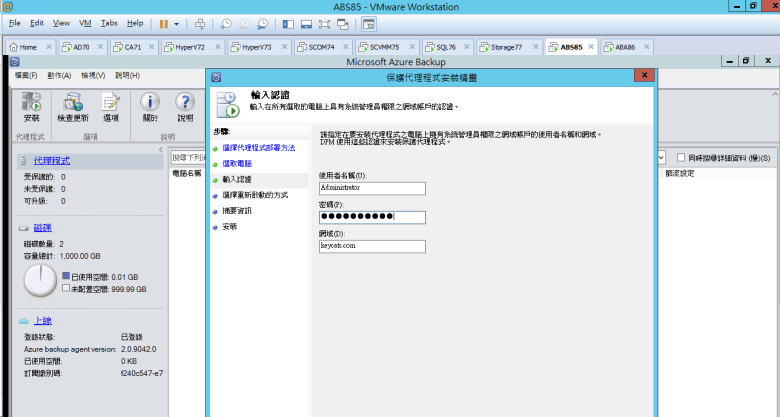The height and width of the screenshot is (417, 780).
Task: Toggle the checkbox beside the (慢)(S) option
Action: 681,158
